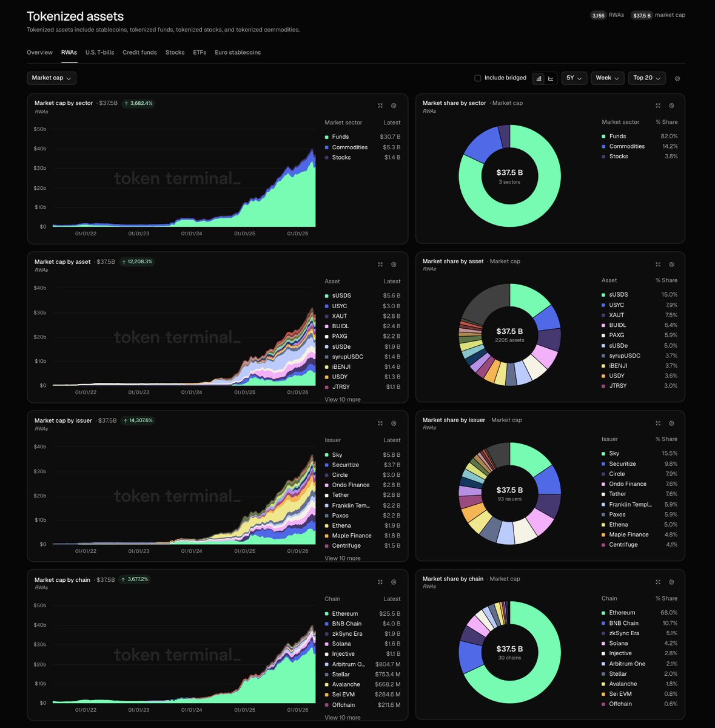Toggle Stocks series in Market cap by sector legend
This screenshot has width=715, height=728.
[362, 158]
